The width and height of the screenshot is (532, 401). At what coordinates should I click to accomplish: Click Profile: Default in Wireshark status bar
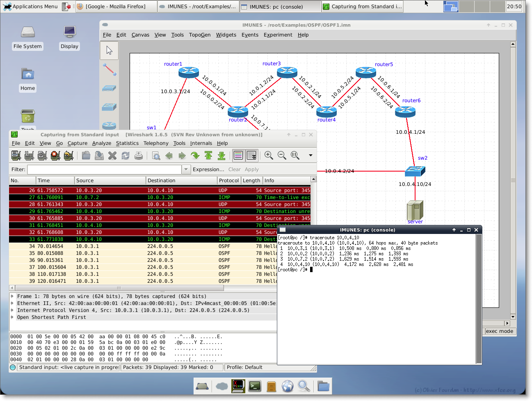[x=244, y=367]
